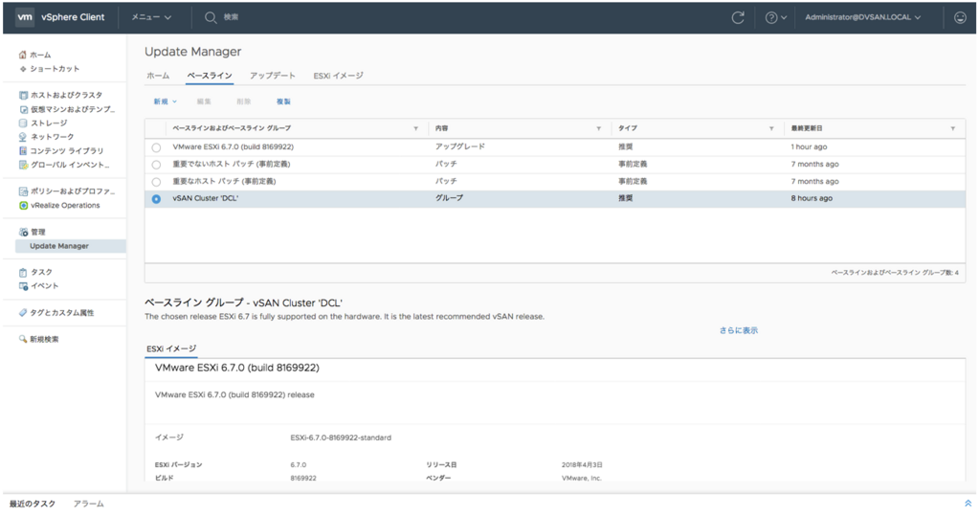
Task: Click the '重要でないホスト パッチ (事前定義)' row text
Action: [232, 164]
